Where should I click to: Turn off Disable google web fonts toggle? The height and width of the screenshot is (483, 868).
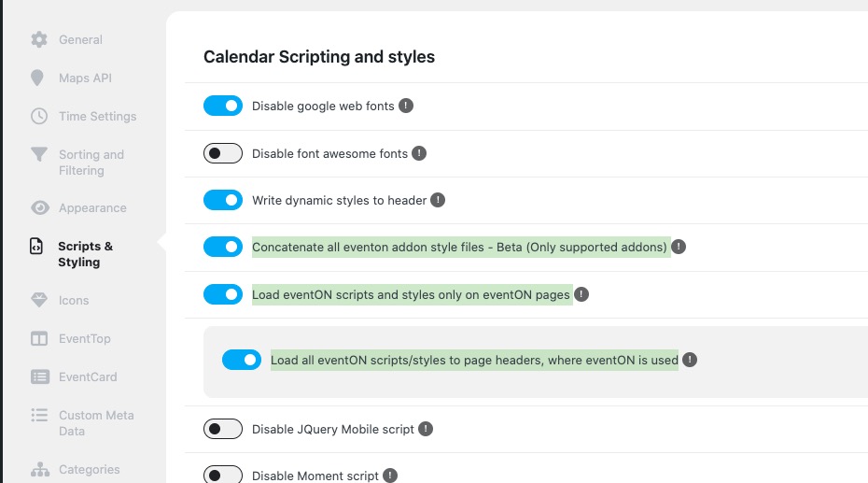223,106
